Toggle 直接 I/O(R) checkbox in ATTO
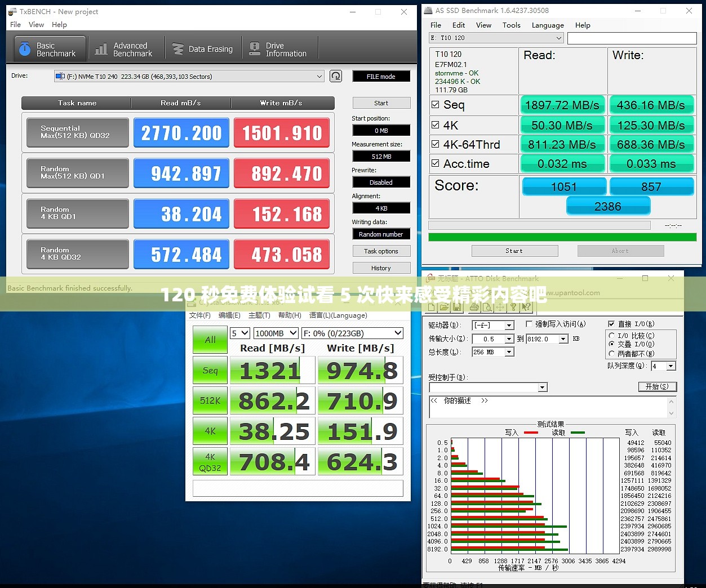 [x=611, y=324]
